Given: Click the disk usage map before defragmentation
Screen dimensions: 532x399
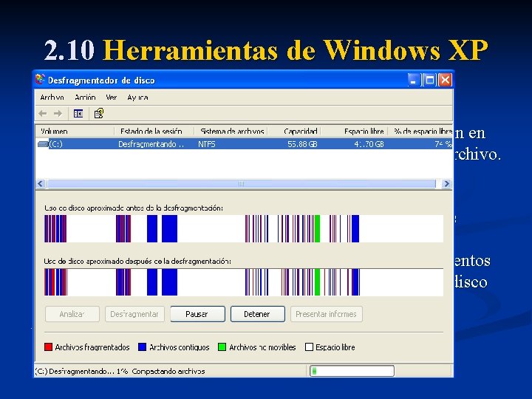Looking at the screenshot, I should [244, 228].
